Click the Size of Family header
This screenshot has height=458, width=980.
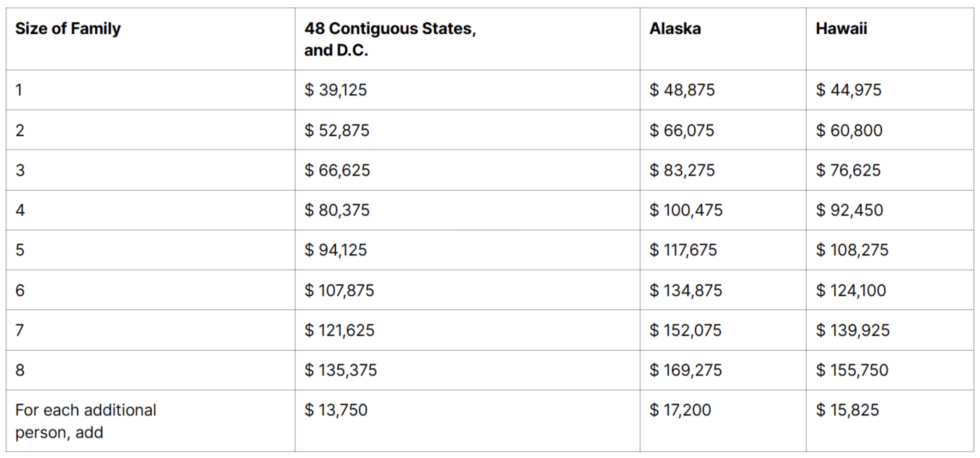(x=68, y=29)
